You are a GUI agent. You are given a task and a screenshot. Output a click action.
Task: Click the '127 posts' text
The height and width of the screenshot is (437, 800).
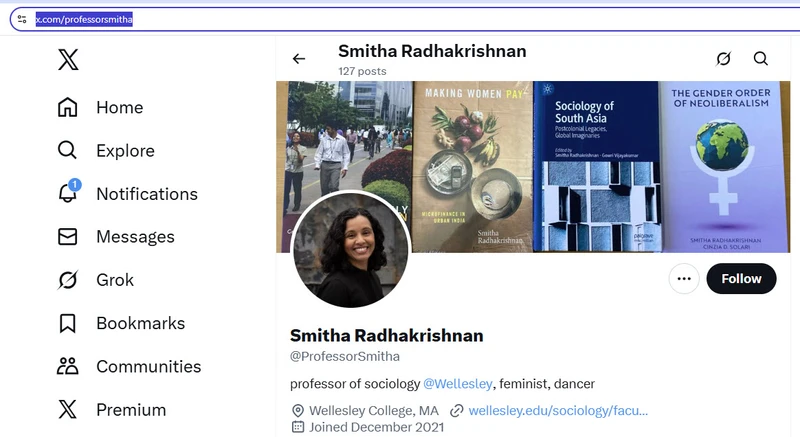pos(362,71)
